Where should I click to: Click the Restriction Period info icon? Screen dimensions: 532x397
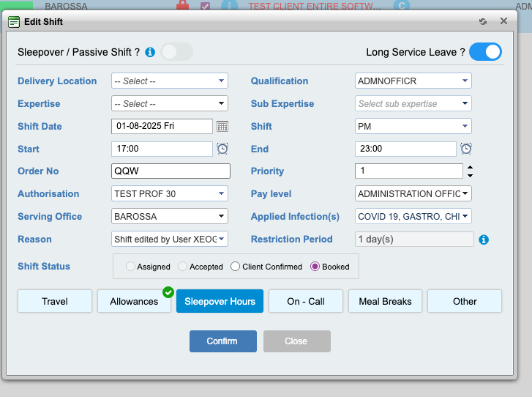tap(484, 240)
